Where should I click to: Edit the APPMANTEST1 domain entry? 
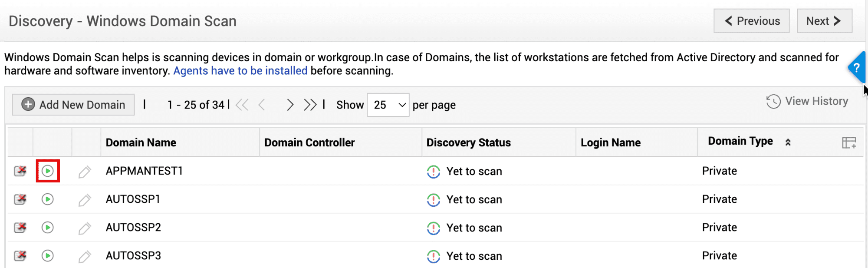point(85,172)
